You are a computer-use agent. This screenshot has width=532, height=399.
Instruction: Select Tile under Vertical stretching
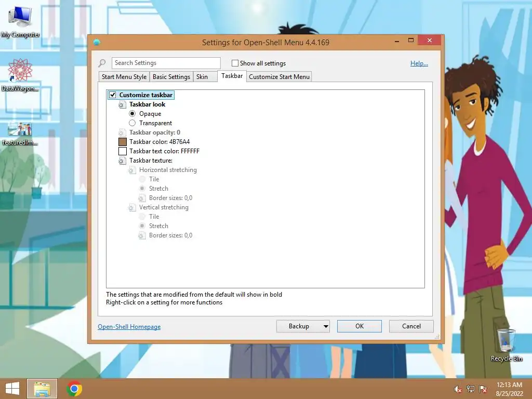click(x=142, y=217)
